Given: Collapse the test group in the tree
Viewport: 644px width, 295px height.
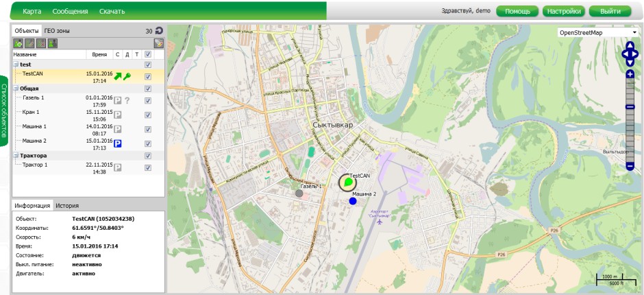Looking at the screenshot, I should [x=16, y=64].
